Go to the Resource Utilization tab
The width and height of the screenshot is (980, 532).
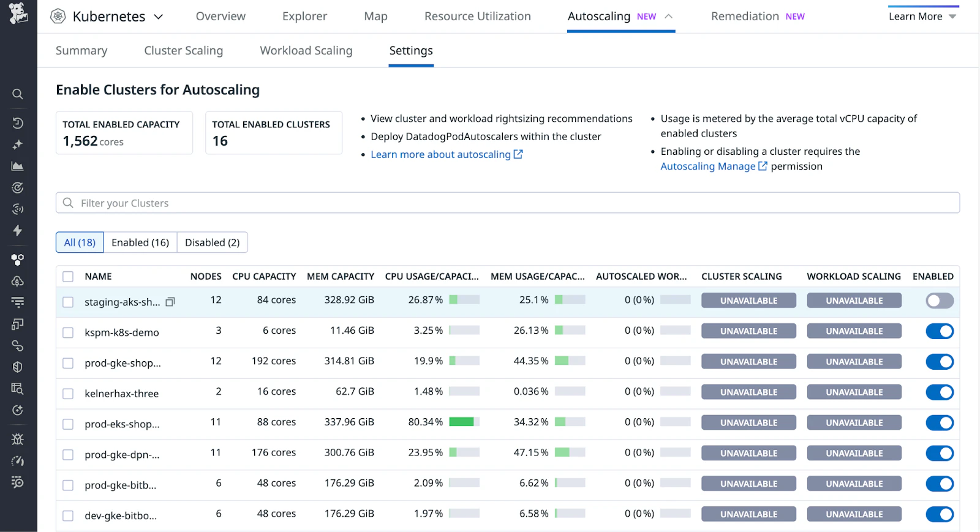coord(477,17)
